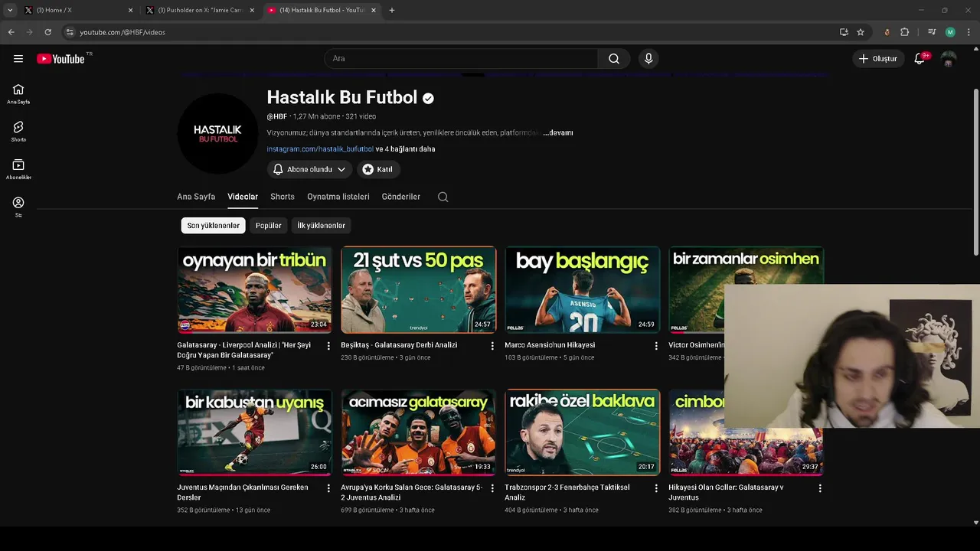Open Chrome three-dot menu

pos(969,32)
